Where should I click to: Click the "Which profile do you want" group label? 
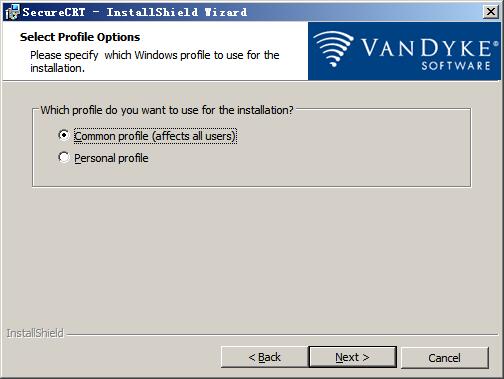167,110
